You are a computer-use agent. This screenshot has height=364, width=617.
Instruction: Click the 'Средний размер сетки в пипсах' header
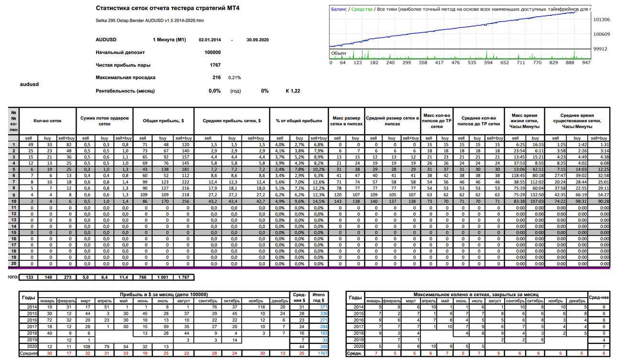(x=393, y=121)
